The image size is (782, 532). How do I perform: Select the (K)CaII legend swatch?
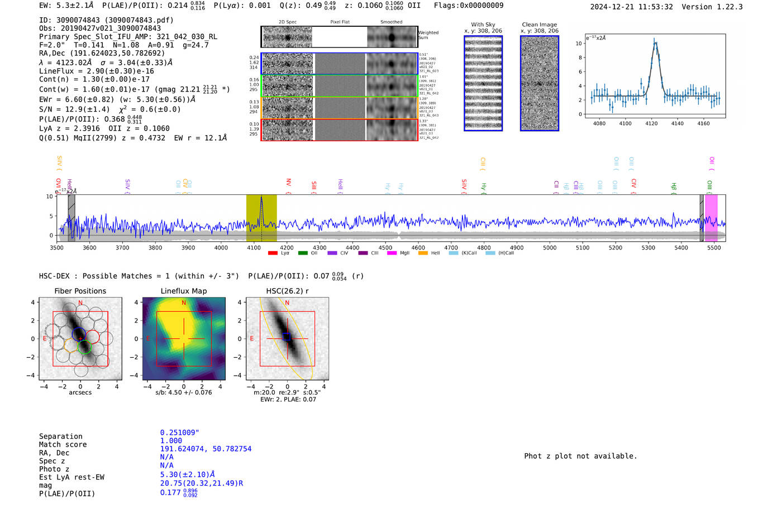coord(454,253)
